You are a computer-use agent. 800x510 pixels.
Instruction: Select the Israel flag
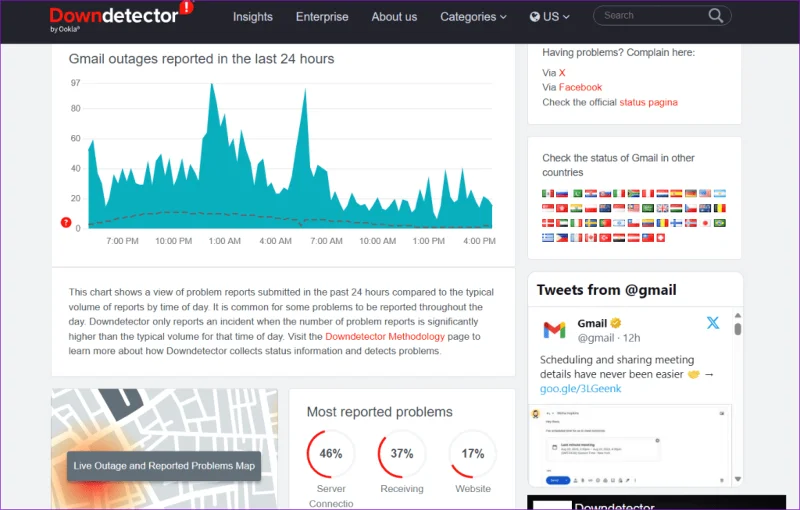[x=619, y=223]
